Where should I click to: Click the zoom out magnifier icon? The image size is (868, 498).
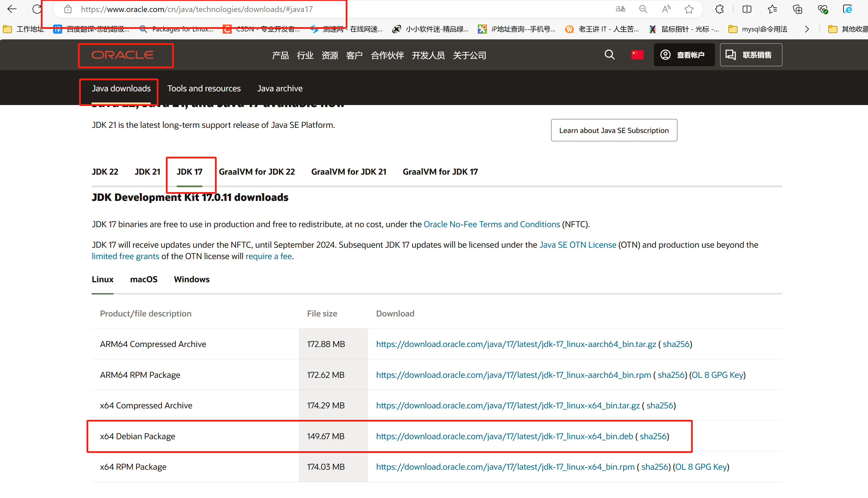643,9
